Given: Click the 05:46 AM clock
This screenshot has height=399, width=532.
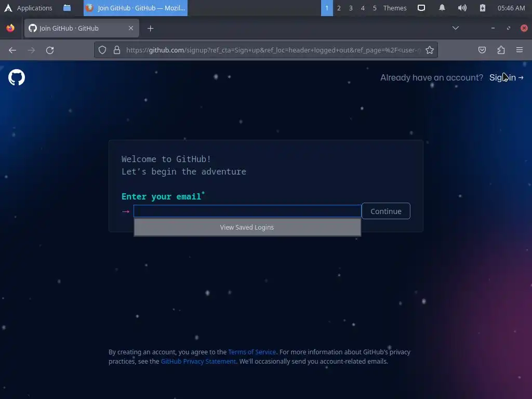Looking at the screenshot, I should click(511, 8).
